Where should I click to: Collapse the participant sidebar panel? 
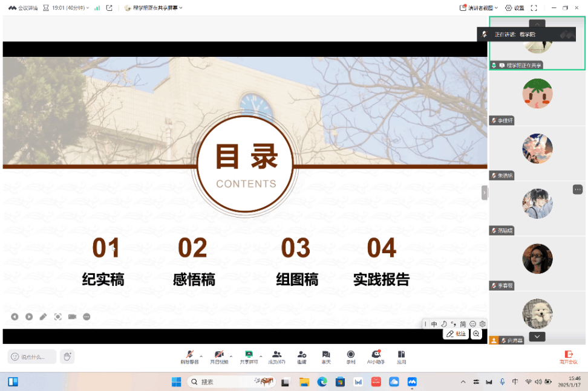click(484, 192)
